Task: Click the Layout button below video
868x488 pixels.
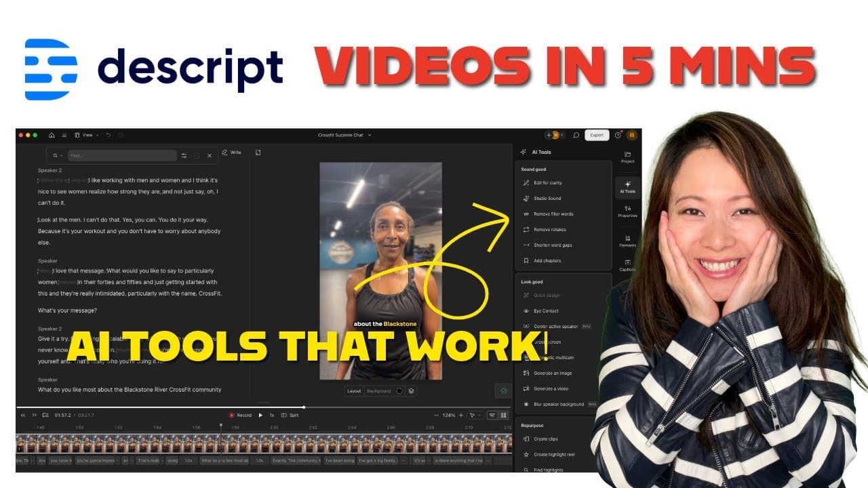Action: (x=354, y=391)
